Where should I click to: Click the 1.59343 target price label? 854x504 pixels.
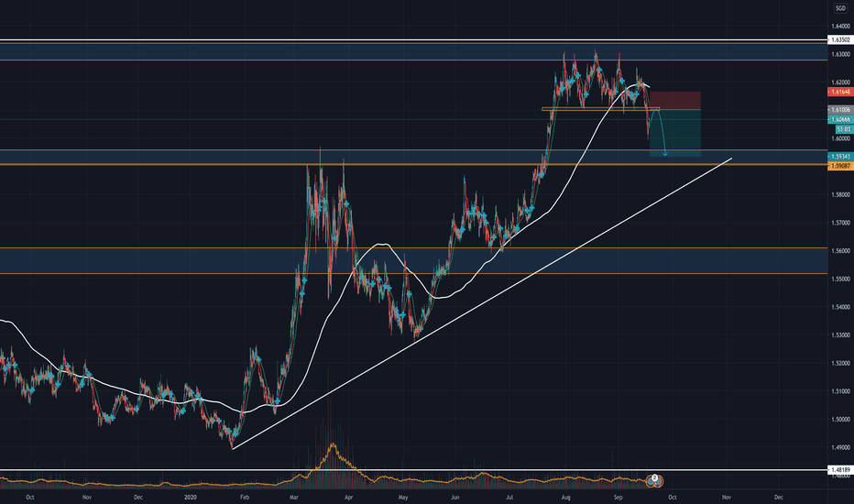[840, 157]
